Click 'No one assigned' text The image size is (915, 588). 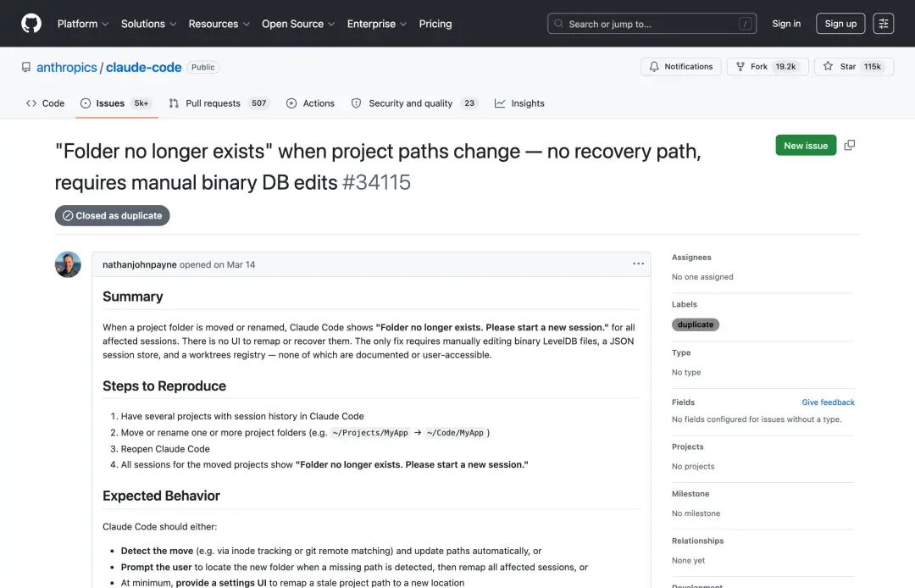click(702, 277)
